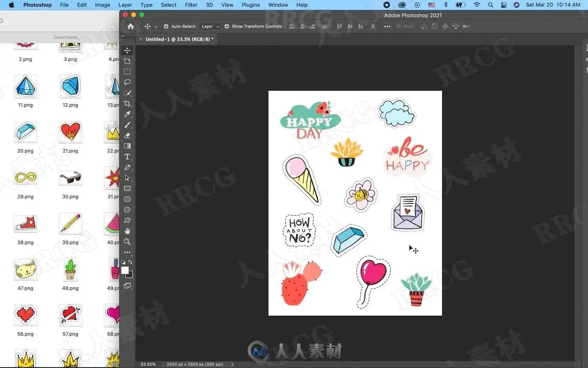Toggle the Auto-Select checkbox
588x368 pixels.
click(166, 26)
